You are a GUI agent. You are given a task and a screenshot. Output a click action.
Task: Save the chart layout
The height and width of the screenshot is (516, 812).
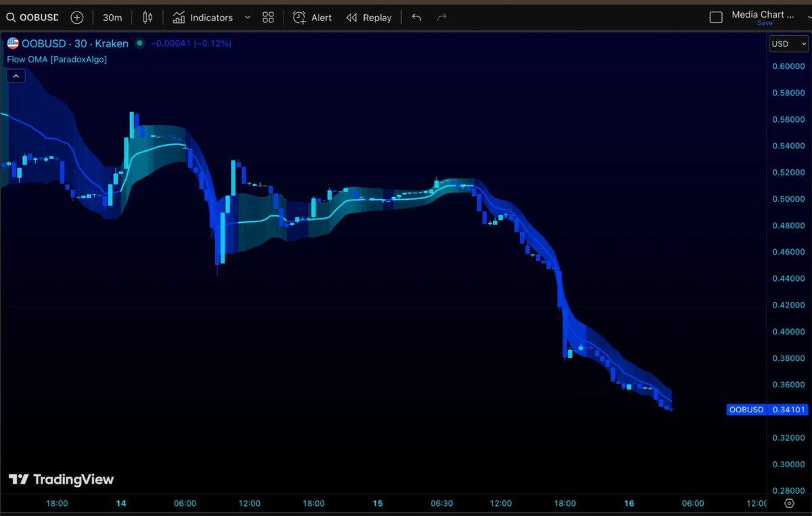(x=765, y=23)
